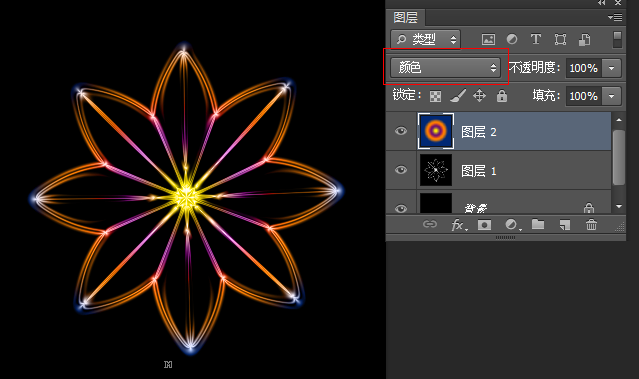Select the black background layer thumbnail

click(x=436, y=203)
